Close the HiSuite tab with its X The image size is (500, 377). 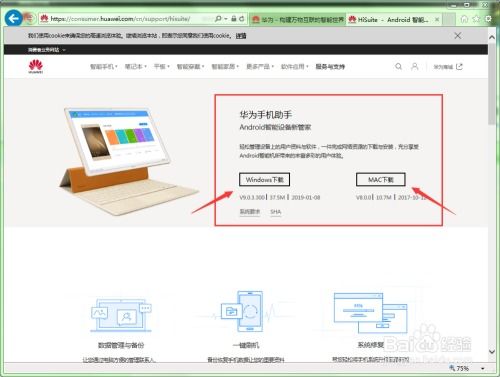pos(437,20)
